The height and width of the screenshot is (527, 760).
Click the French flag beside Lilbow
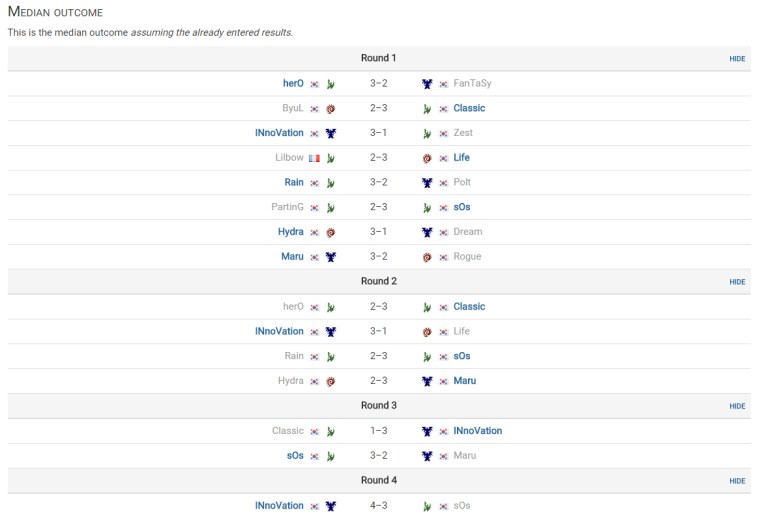[314, 158]
